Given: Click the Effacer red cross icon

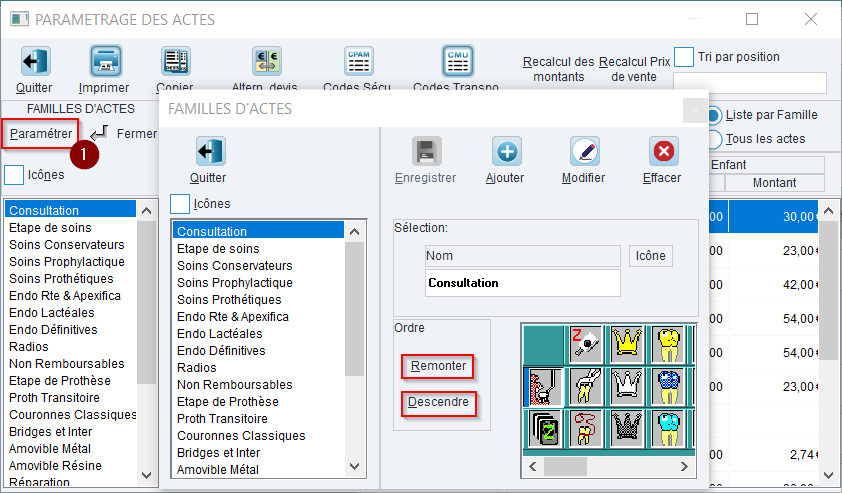Looking at the screenshot, I should [x=664, y=151].
